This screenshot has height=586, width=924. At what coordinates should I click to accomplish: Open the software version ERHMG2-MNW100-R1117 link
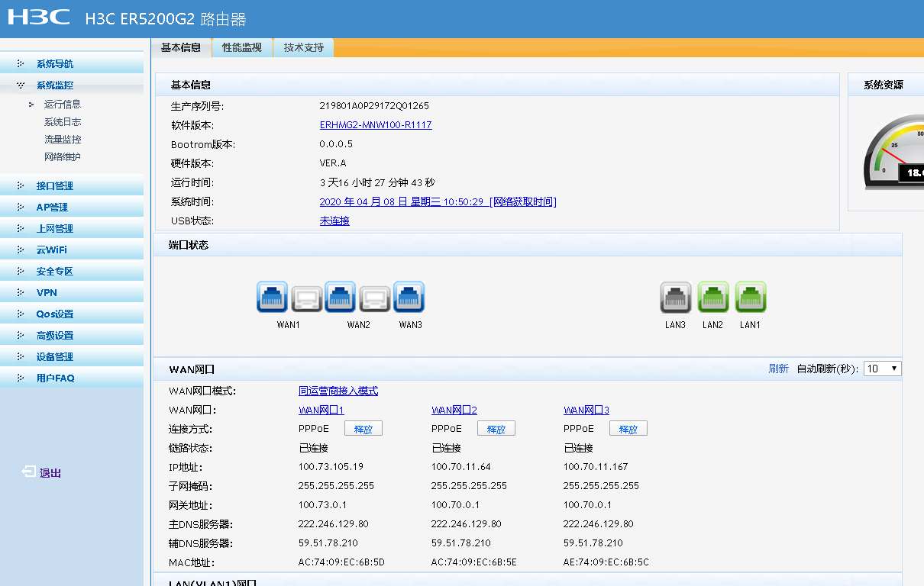point(376,125)
